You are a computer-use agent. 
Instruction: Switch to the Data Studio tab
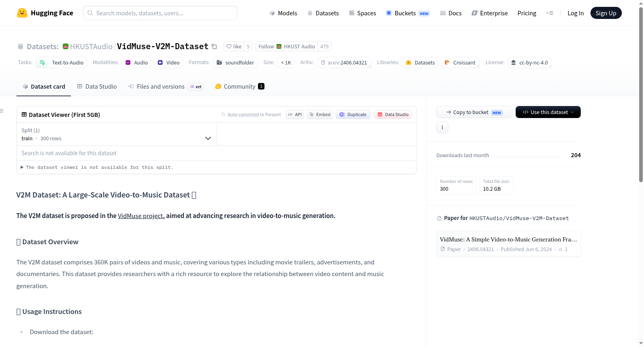pos(97,86)
